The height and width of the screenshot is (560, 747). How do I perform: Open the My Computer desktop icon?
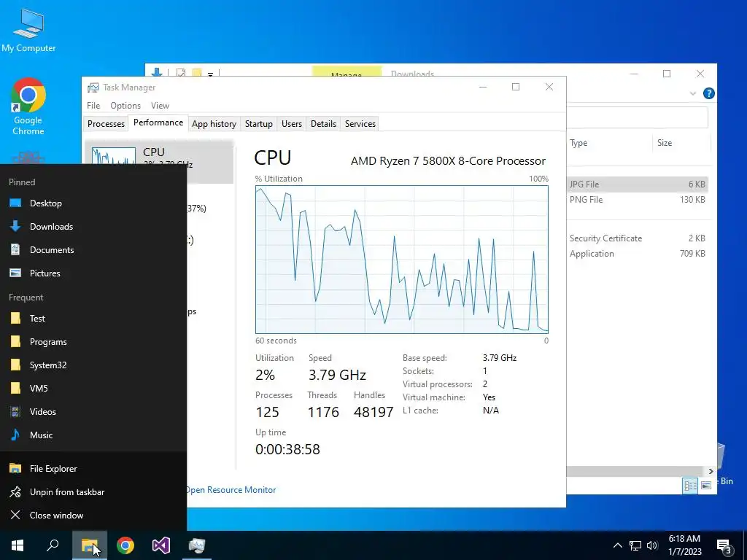point(28,29)
